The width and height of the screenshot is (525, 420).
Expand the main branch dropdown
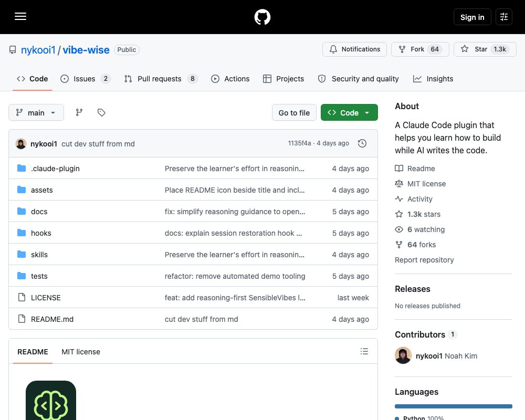(x=36, y=112)
